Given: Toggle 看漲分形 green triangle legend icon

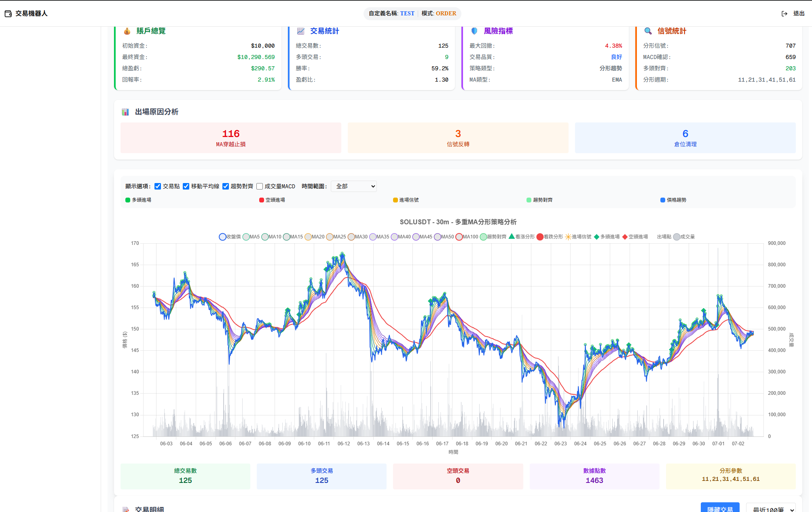Looking at the screenshot, I should [512, 236].
